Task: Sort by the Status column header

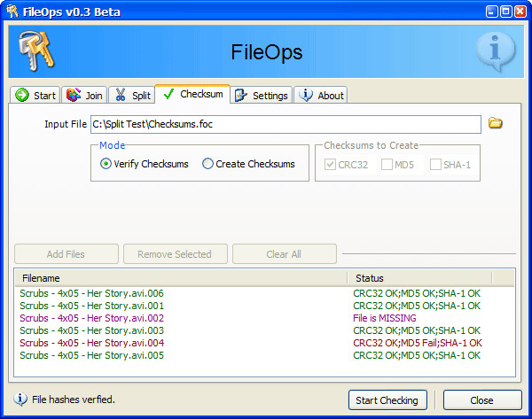Action: coord(419,278)
